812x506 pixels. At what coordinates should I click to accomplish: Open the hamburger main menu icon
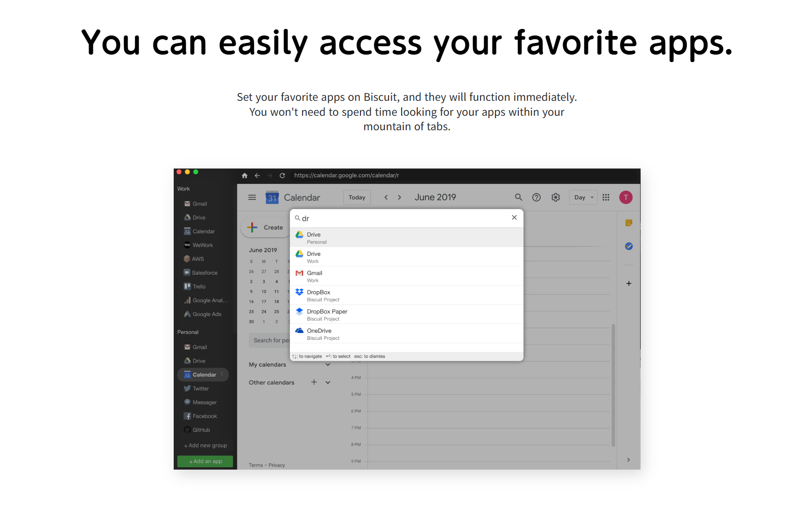pyautogui.click(x=252, y=197)
